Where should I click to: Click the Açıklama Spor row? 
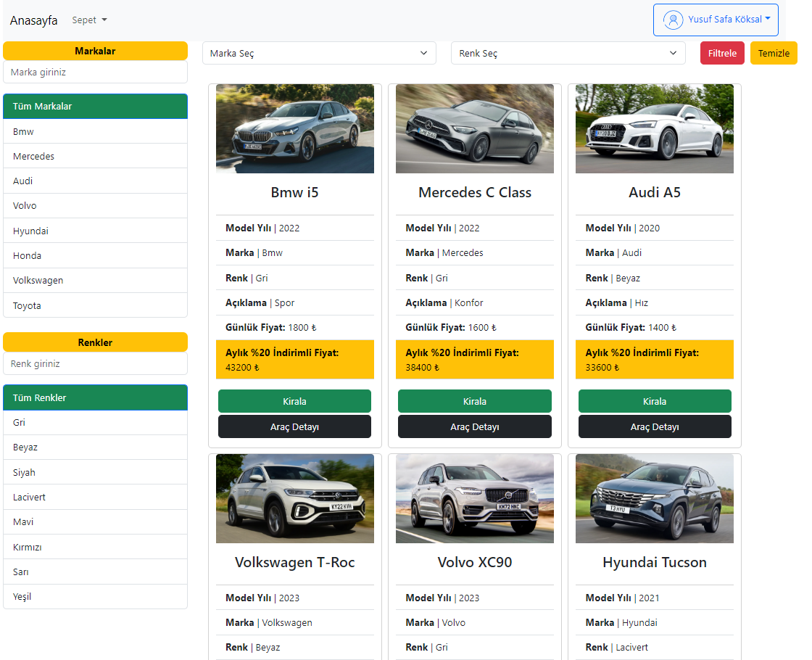[294, 302]
